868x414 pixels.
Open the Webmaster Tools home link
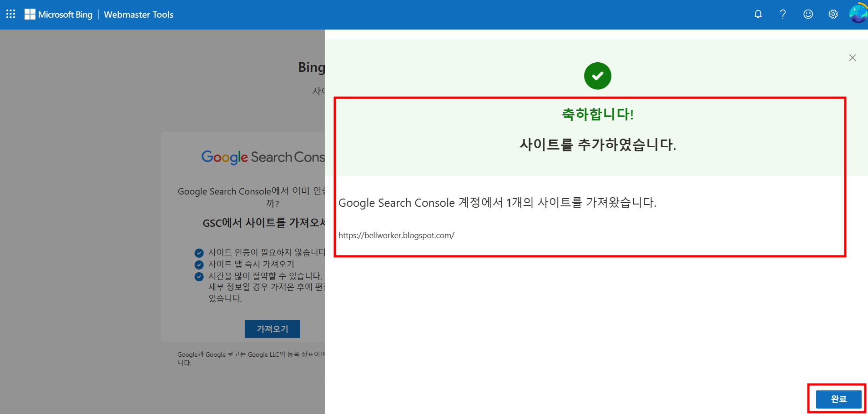click(139, 15)
